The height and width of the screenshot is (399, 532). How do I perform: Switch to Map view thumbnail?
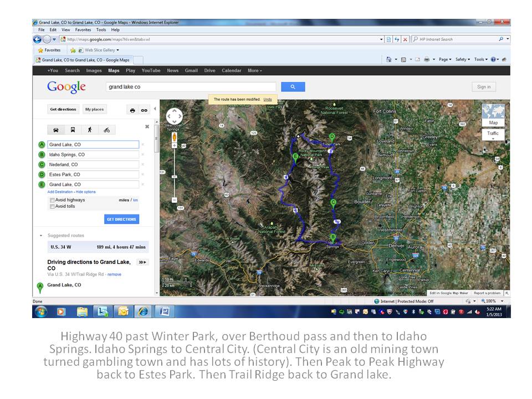pyautogui.click(x=493, y=115)
